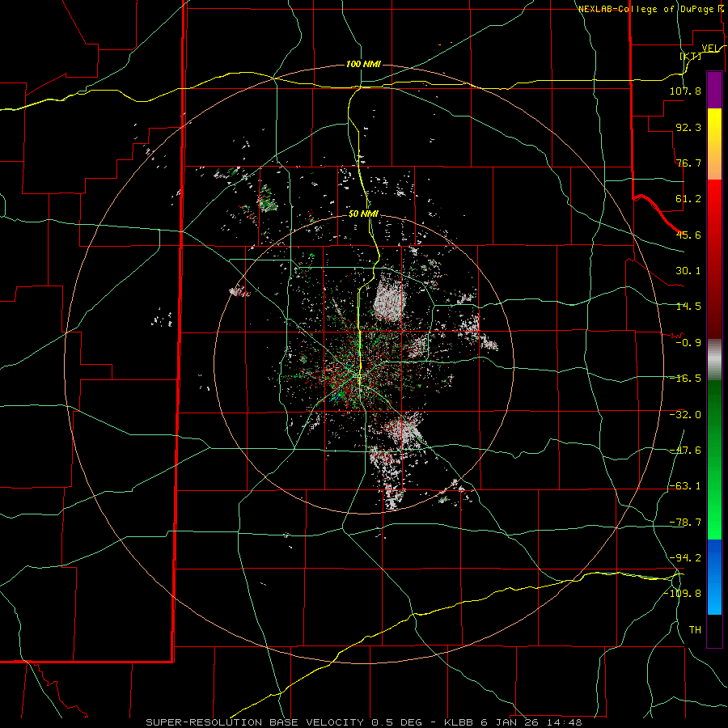Screen dimensions: 728x728
Task: Click the purple segment of velocity color bar
Action: (714, 90)
